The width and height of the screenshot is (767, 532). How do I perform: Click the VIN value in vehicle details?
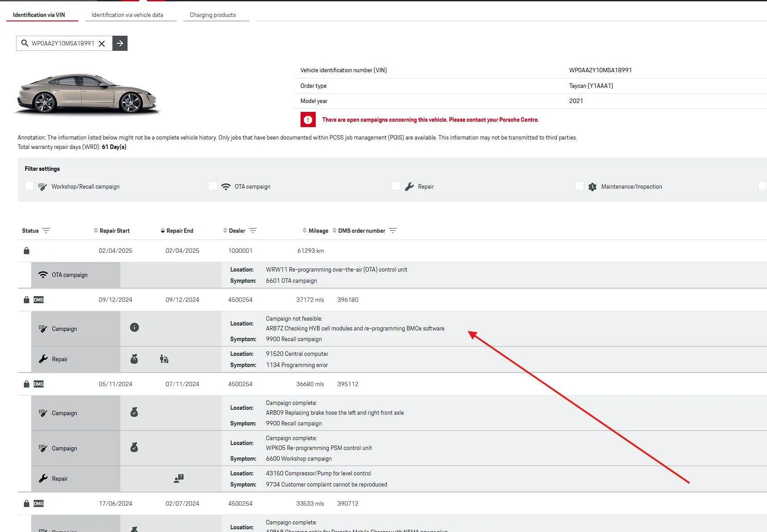(x=600, y=70)
